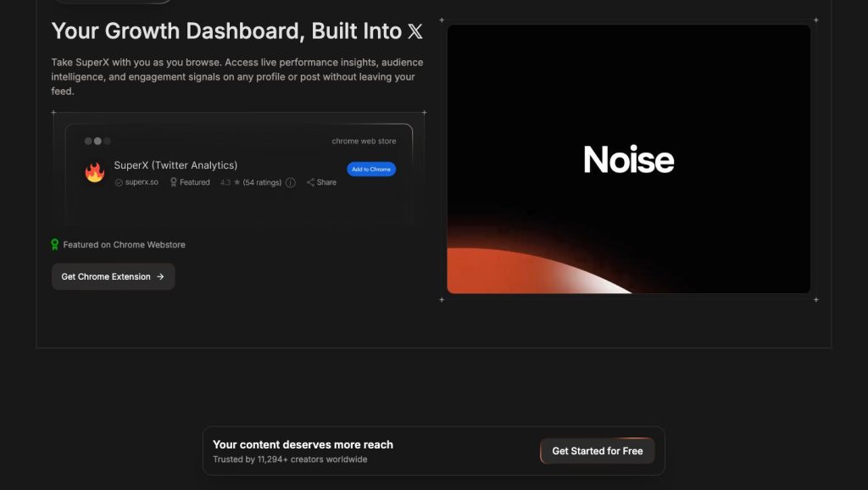Click the X logo in the heading
868x490 pixels.
point(415,31)
